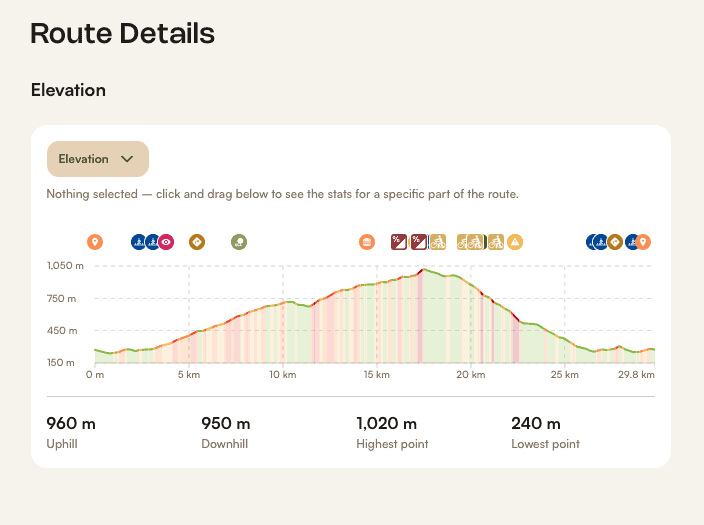This screenshot has height=525, width=704.
Task: Click the 10 km distance axis label
Action: [283, 375]
